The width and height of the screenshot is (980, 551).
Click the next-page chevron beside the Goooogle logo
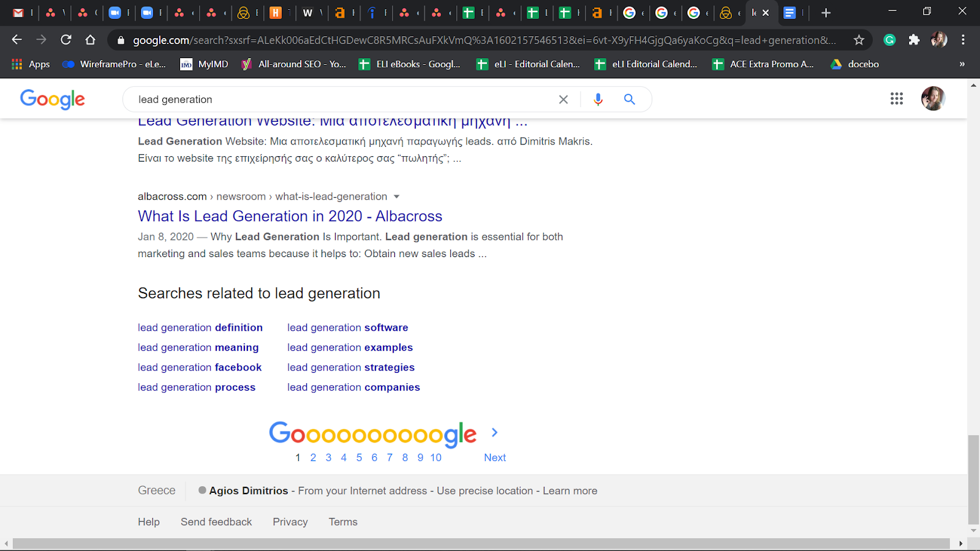(x=495, y=433)
